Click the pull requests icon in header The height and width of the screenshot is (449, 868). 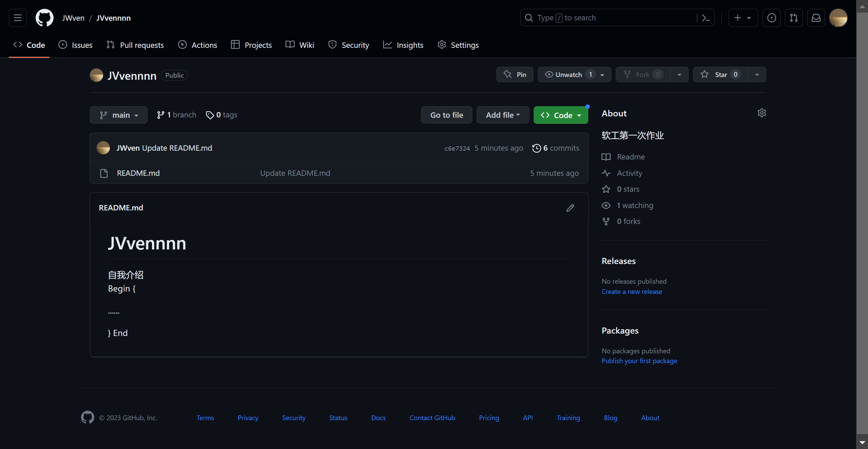pos(793,18)
